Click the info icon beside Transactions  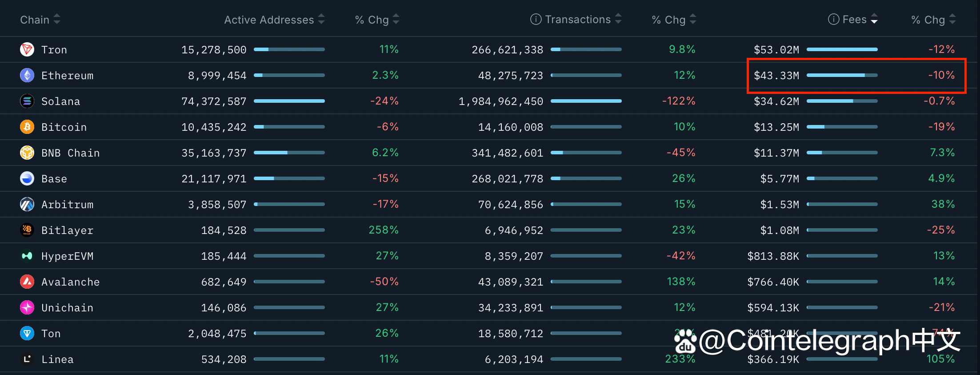pyautogui.click(x=536, y=20)
